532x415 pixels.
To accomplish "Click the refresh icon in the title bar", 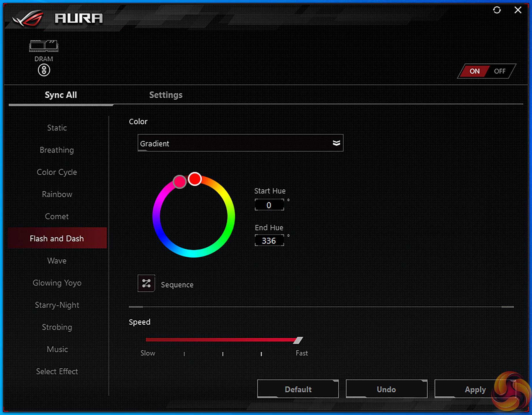I will pyautogui.click(x=497, y=10).
